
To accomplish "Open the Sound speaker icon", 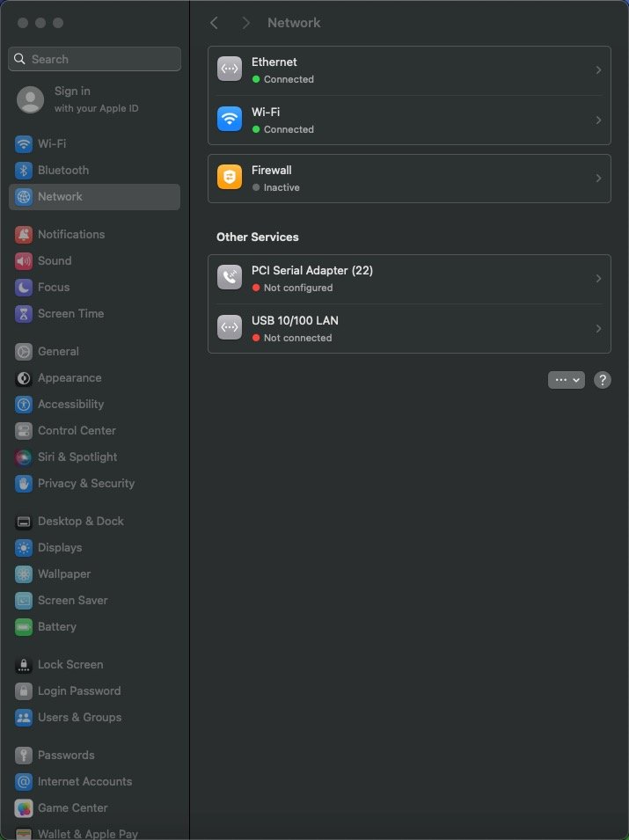I will pos(24,261).
